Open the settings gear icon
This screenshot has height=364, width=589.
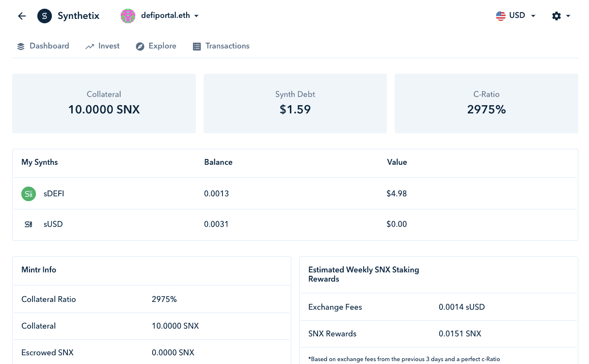(x=557, y=16)
